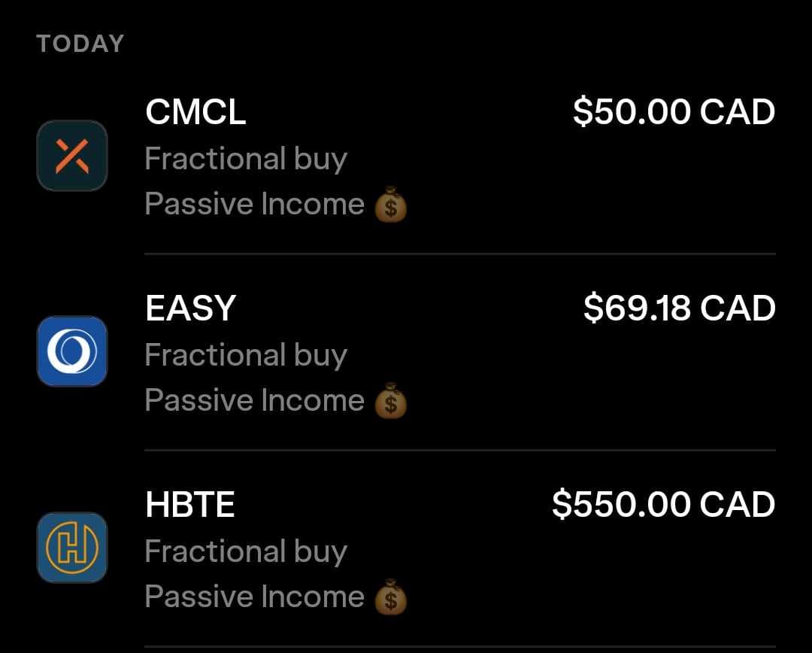Screen dimensions: 812x653
Task: Tap Passive Income label under CMCL
Action: point(255,204)
